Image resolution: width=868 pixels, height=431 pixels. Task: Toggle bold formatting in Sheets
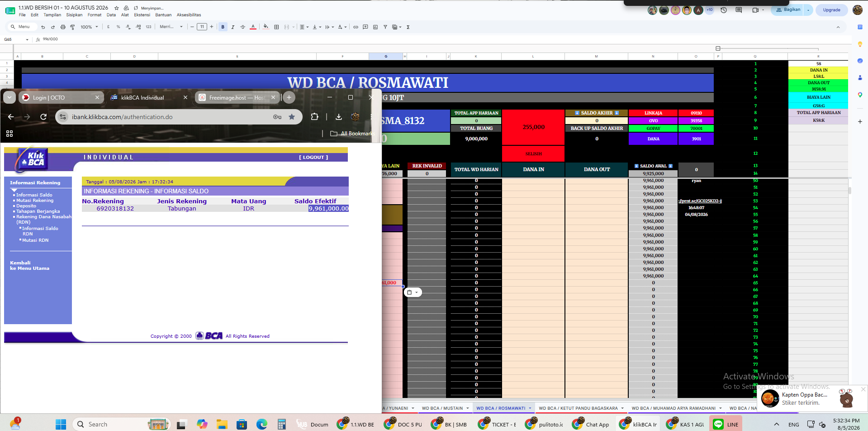tap(223, 27)
